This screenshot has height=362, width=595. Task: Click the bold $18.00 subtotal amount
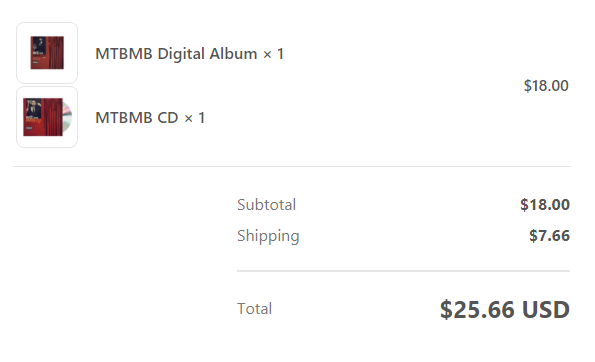coord(545,205)
